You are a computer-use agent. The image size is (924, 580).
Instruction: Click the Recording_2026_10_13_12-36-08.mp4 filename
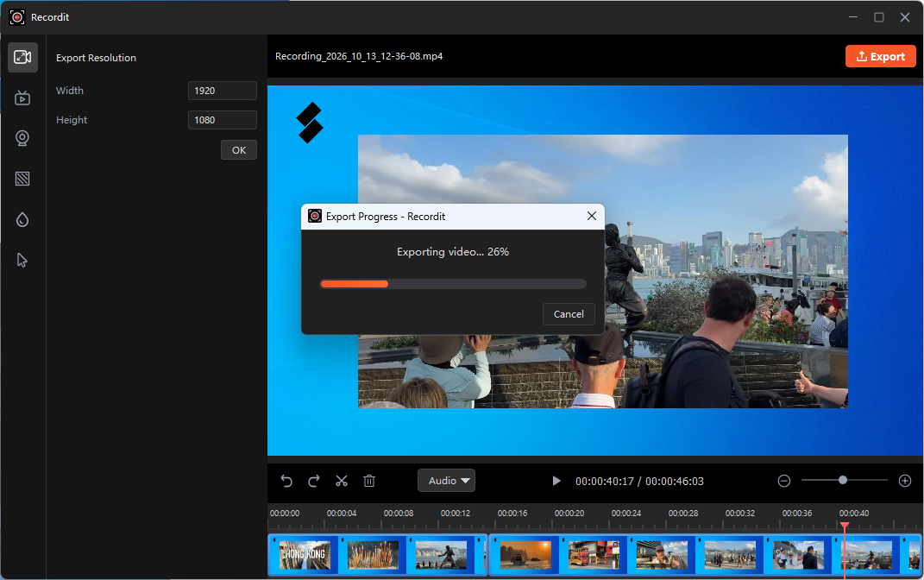[359, 56]
